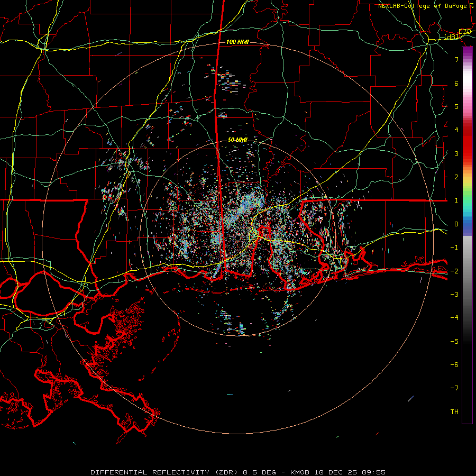Click the NEXLAB-College of DuPage label
476x476 pixels.
(423, 6)
